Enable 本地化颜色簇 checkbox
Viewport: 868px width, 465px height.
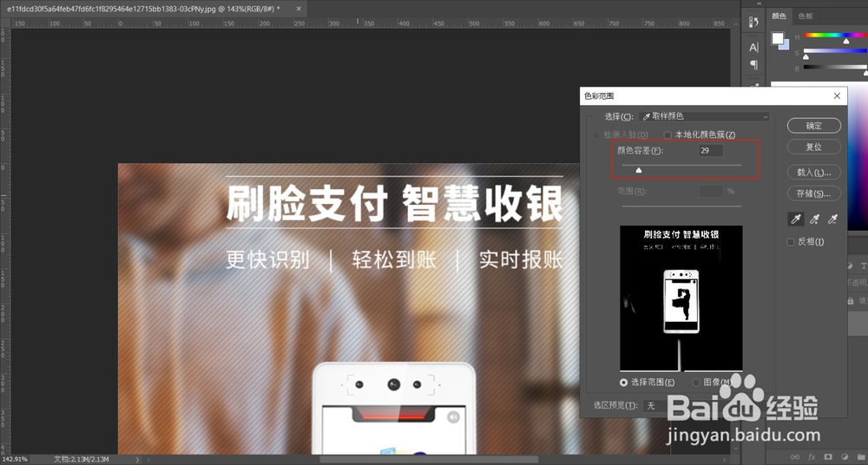pos(667,135)
